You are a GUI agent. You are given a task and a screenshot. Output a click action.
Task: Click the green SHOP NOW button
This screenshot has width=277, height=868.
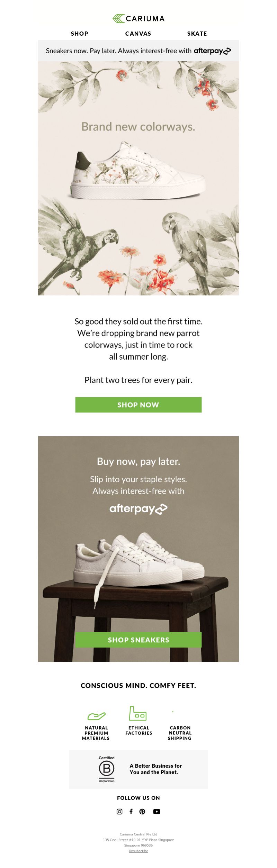click(138, 405)
